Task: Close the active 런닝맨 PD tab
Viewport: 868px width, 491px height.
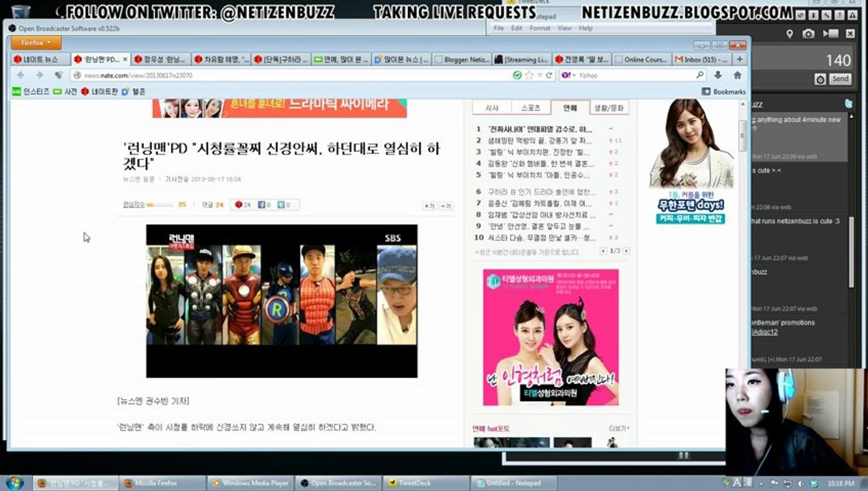Action: pyautogui.click(x=124, y=59)
